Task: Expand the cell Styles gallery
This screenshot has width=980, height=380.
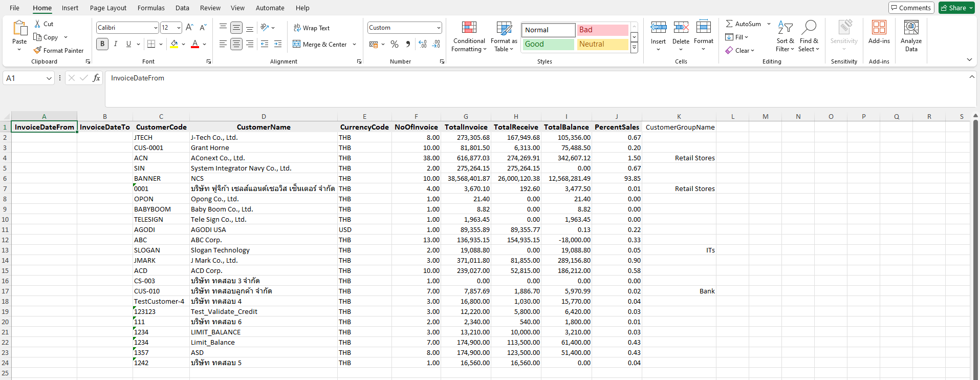Action: [634, 48]
